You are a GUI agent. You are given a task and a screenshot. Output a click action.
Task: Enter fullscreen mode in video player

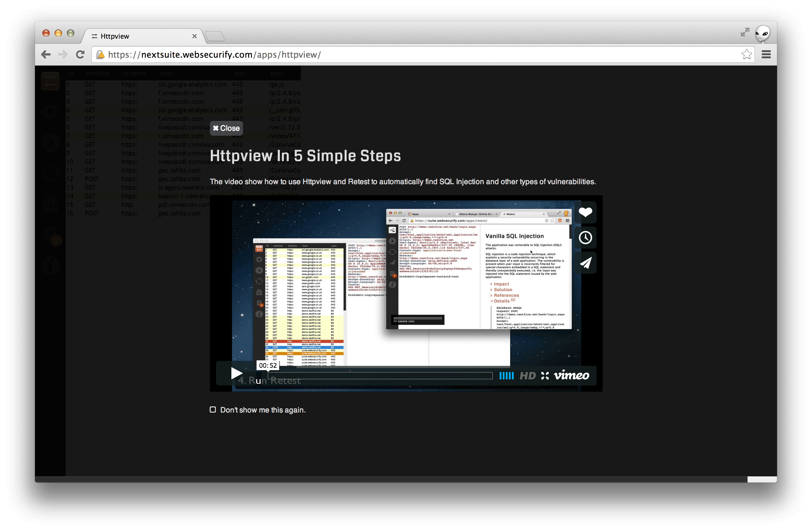(x=545, y=376)
